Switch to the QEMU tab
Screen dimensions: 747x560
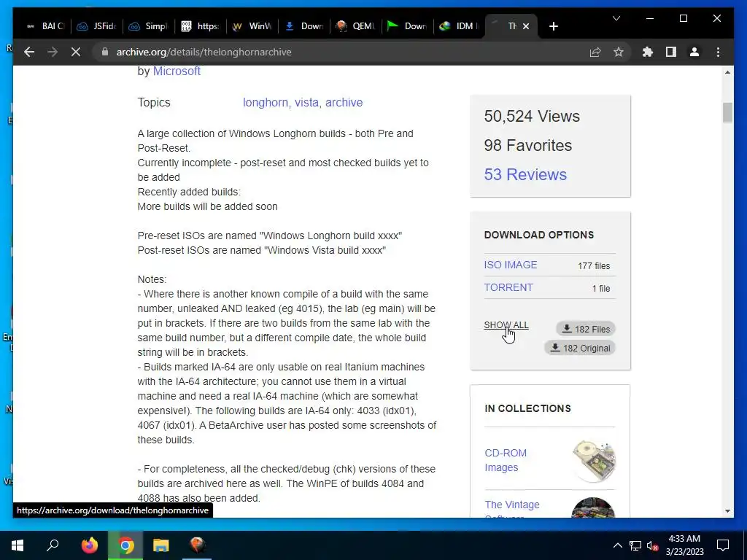click(356, 26)
